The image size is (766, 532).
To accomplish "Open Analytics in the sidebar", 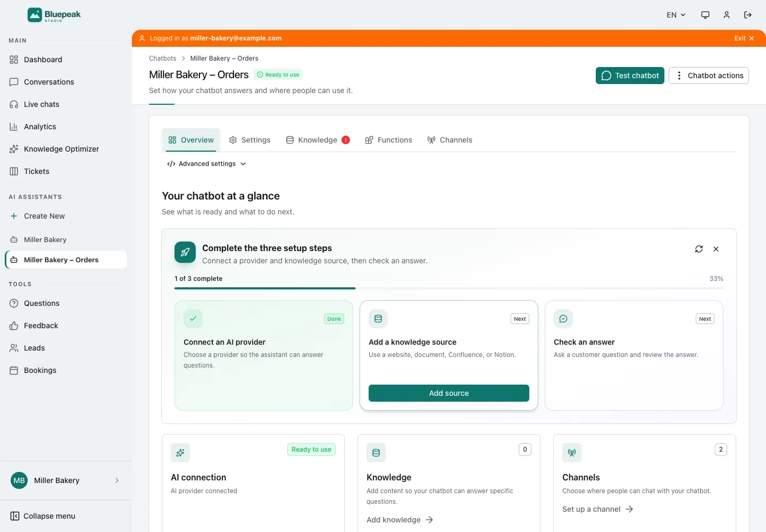I will tap(66, 127).
